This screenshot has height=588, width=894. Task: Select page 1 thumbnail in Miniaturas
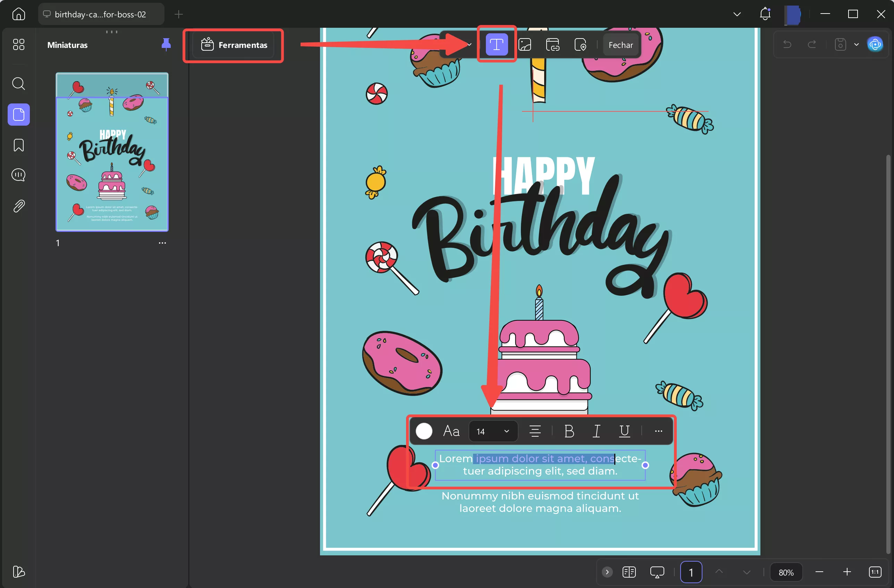[x=112, y=152]
